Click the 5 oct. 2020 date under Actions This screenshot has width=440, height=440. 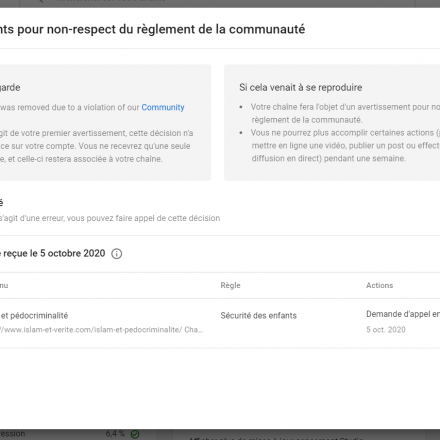click(x=386, y=330)
